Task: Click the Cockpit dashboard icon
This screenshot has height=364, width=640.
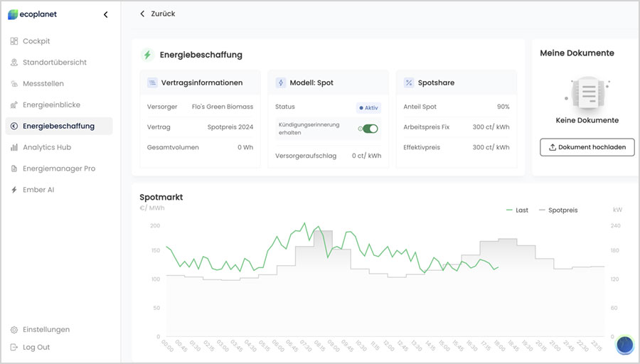Action: [x=14, y=41]
